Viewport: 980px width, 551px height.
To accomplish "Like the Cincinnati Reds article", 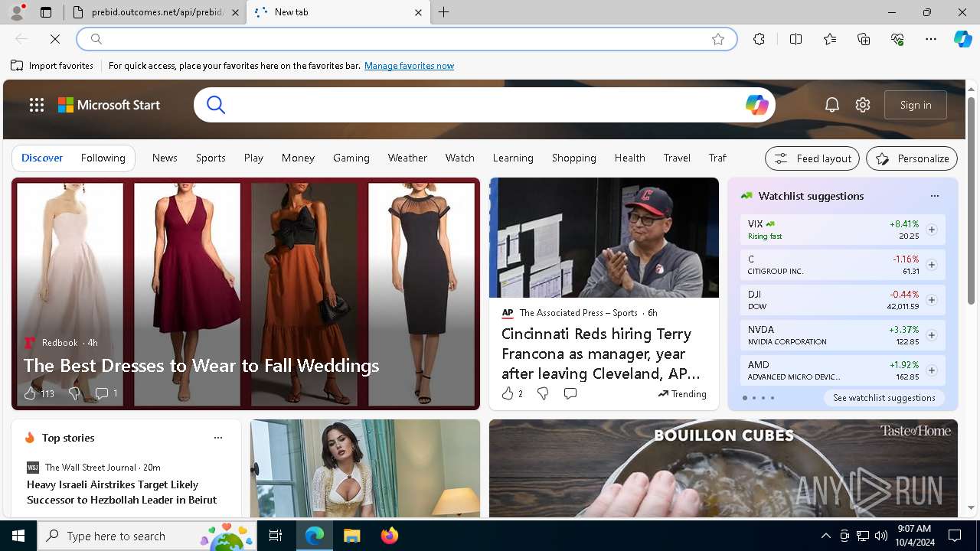I will click(x=511, y=393).
